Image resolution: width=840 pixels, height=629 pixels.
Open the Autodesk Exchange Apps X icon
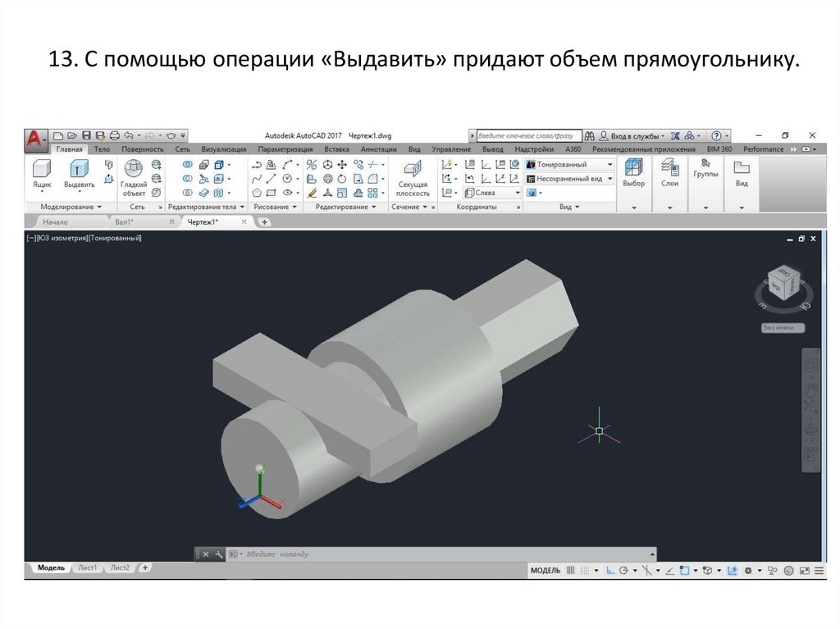pyautogui.click(x=676, y=135)
